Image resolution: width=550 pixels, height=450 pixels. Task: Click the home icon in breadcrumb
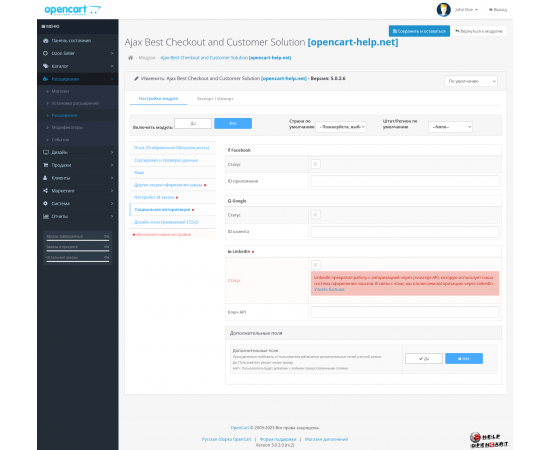tap(130, 58)
